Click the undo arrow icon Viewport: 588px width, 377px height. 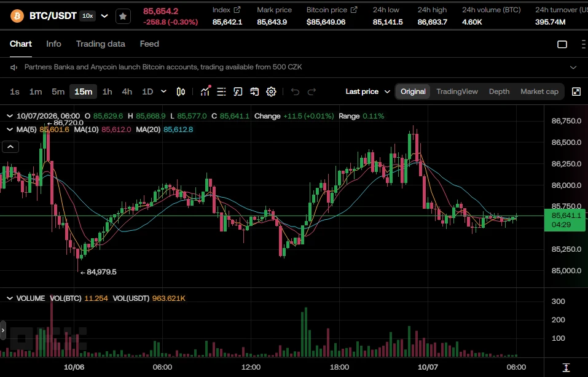click(295, 91)
